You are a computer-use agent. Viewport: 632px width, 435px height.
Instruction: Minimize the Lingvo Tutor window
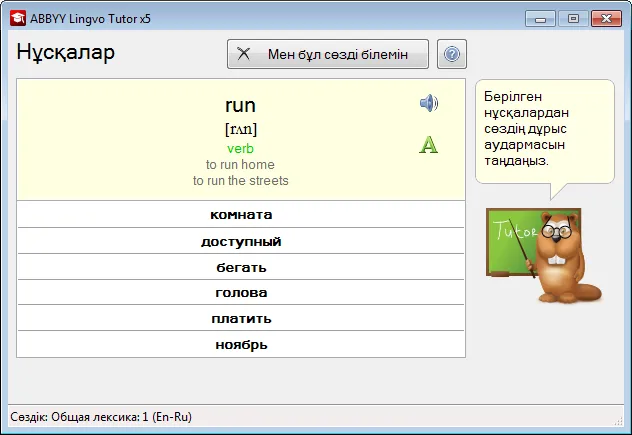click(x=541, y=19)
